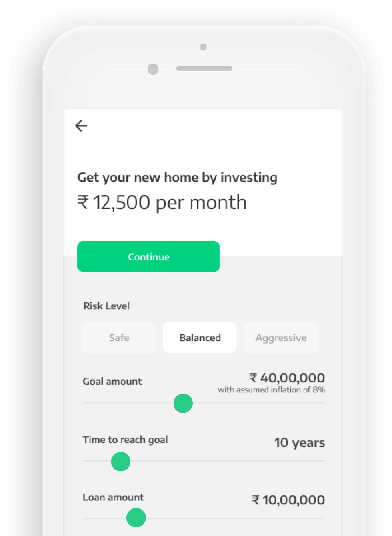
Task: Choose the Balanced risk level
Action: [200, 338]
